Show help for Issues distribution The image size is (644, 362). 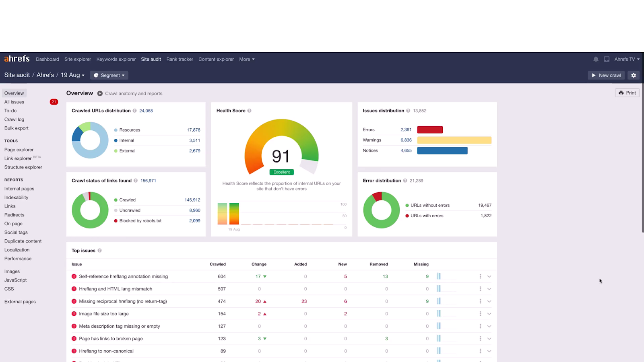coord(408,111)
